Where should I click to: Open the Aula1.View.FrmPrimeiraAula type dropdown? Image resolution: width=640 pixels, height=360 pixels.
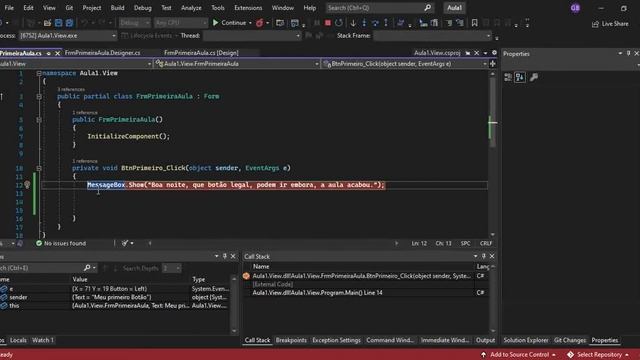[237, 64]
